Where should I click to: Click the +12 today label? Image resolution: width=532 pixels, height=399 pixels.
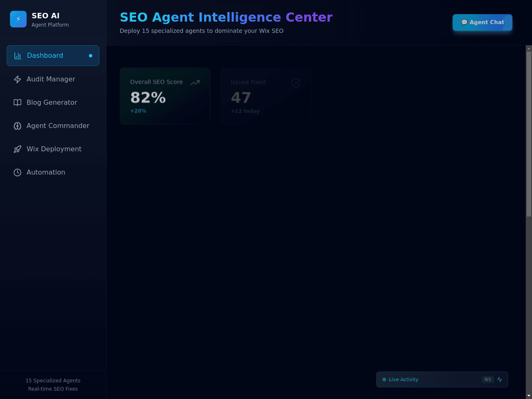(x=245, y=111)
